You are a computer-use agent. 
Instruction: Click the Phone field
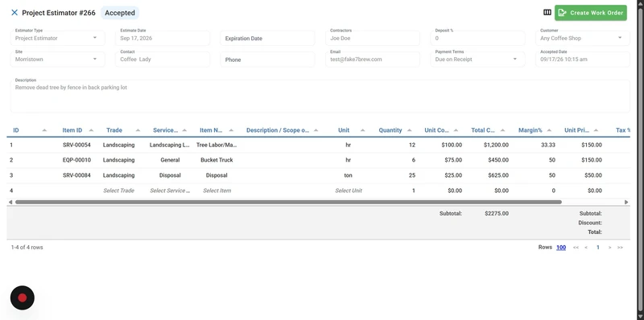pos(267,59)
